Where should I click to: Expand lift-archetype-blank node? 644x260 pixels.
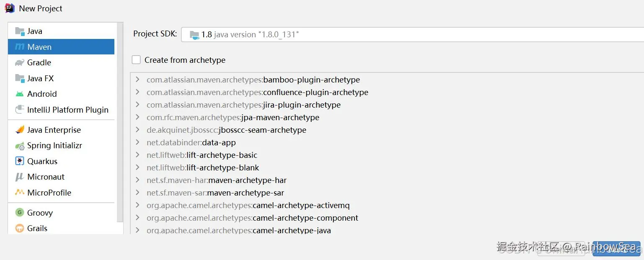pos(137,167)
